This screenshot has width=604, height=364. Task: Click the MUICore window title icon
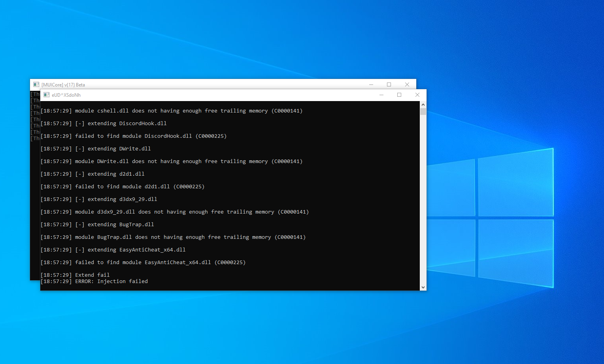click(x=36, y=84)
